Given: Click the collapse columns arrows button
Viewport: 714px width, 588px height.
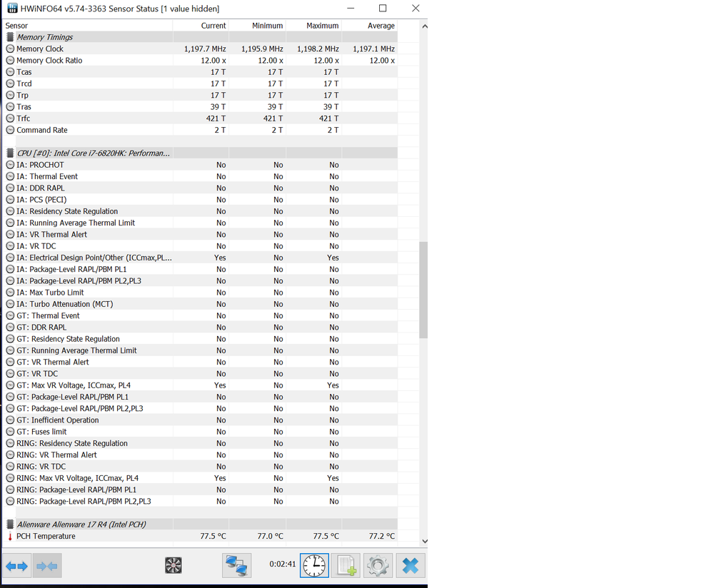Looking at the screenshot, I should (47, 566).
